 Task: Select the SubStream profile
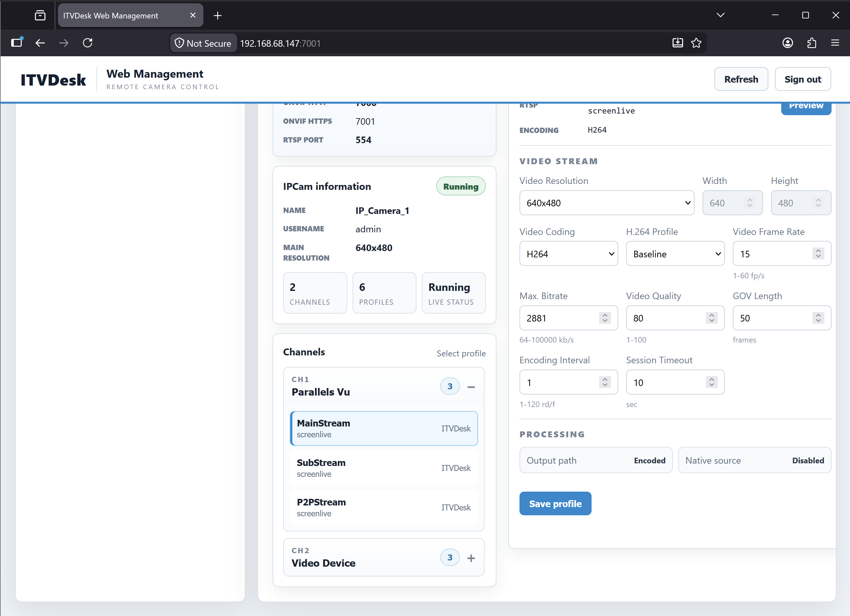(384, 468)
